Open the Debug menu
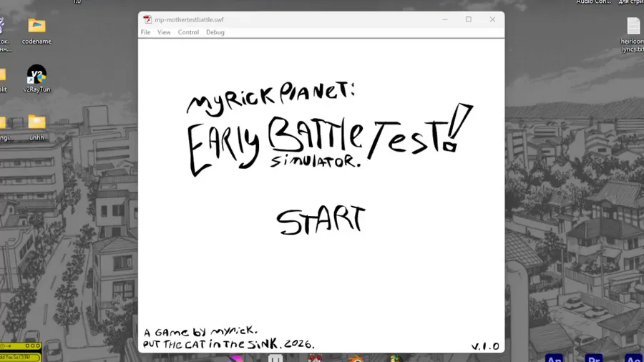 pyautogui.click(x=215, y=32)
